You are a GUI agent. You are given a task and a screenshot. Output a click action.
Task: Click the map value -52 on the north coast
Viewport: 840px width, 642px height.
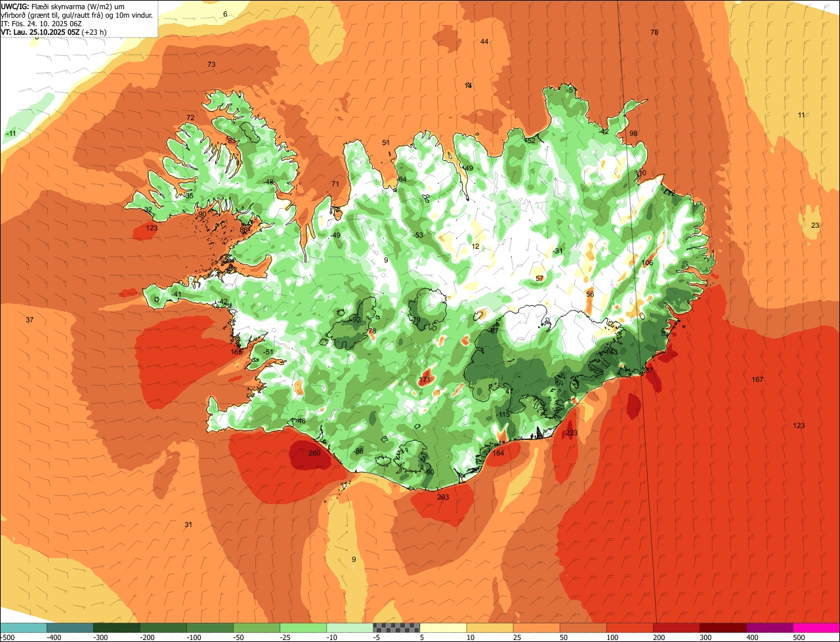(530, 140)
